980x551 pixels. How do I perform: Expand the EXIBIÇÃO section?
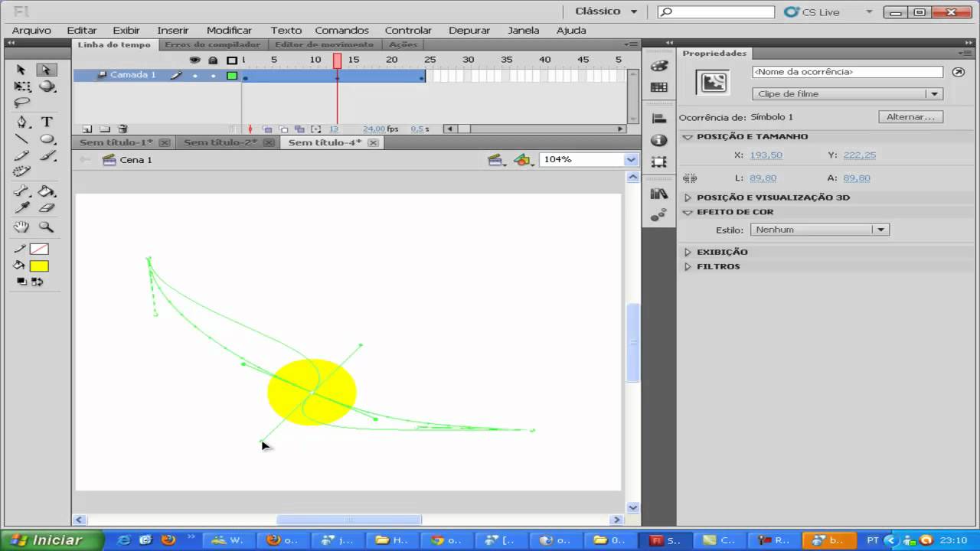(688, 252)
